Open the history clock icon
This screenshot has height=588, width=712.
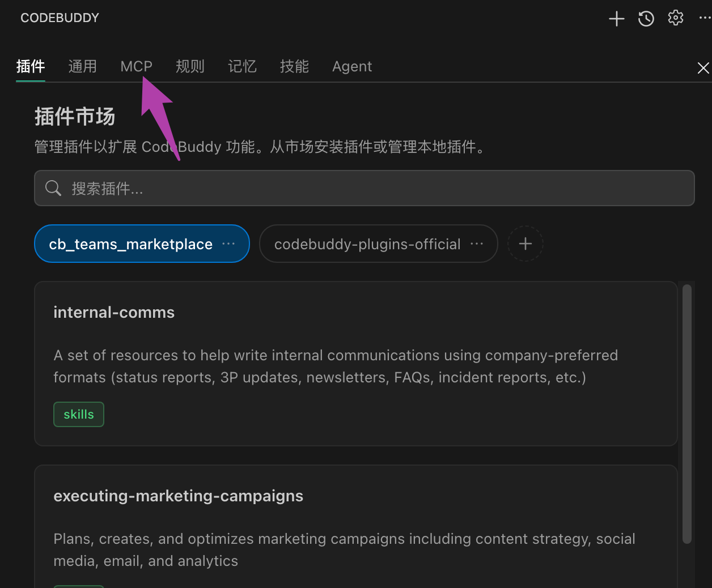(646, 19)
